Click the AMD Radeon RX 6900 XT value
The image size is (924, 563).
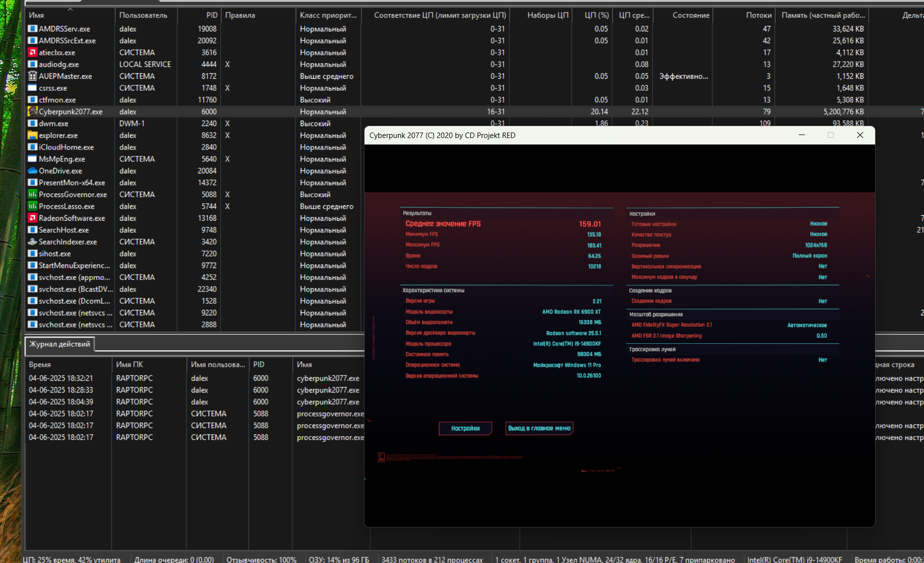[571, 312]
